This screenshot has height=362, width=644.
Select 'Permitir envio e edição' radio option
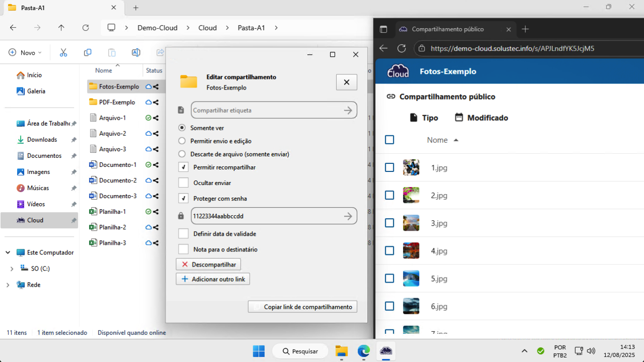tap(182, 141)
